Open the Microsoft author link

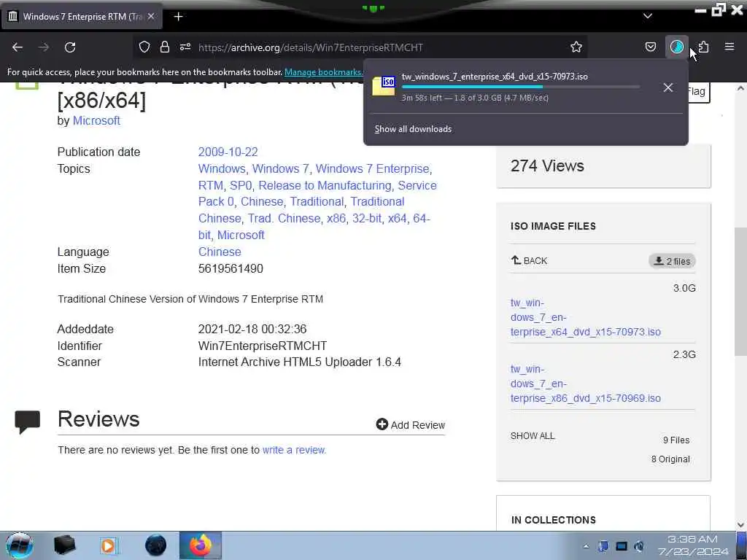point(96,121)
